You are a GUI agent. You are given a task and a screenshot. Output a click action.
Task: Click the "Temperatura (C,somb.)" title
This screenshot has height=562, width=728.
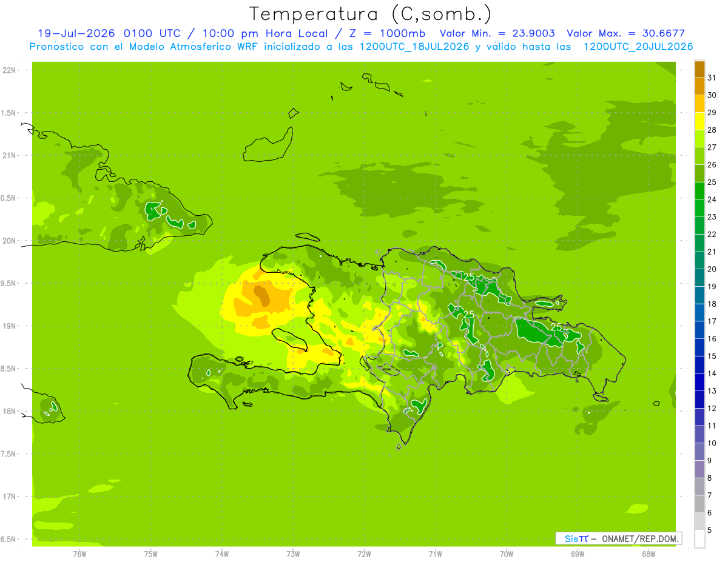(371, 14)
